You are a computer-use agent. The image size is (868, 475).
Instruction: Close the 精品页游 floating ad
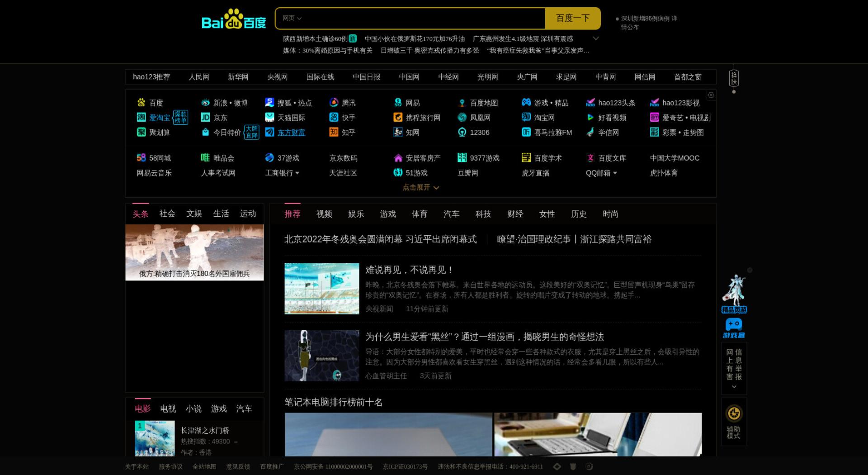click(x=750, y=270)
